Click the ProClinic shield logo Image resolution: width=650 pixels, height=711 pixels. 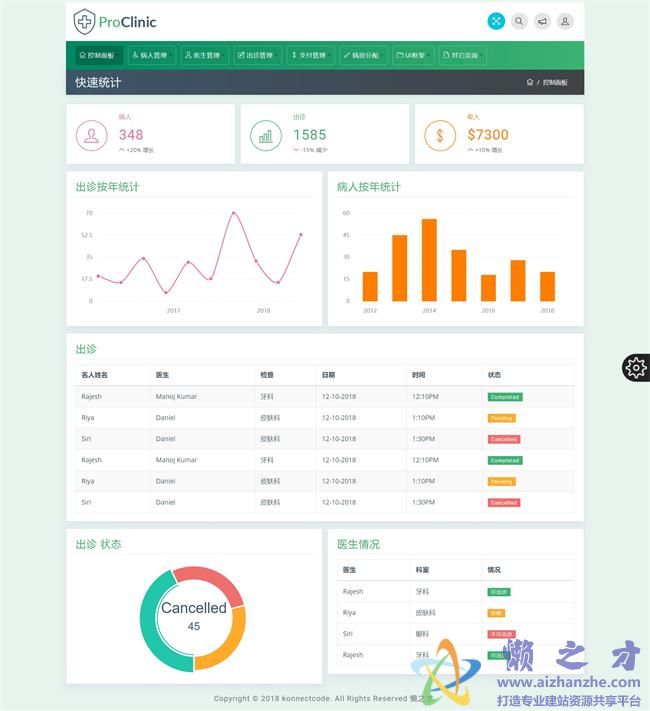(84, 21)
